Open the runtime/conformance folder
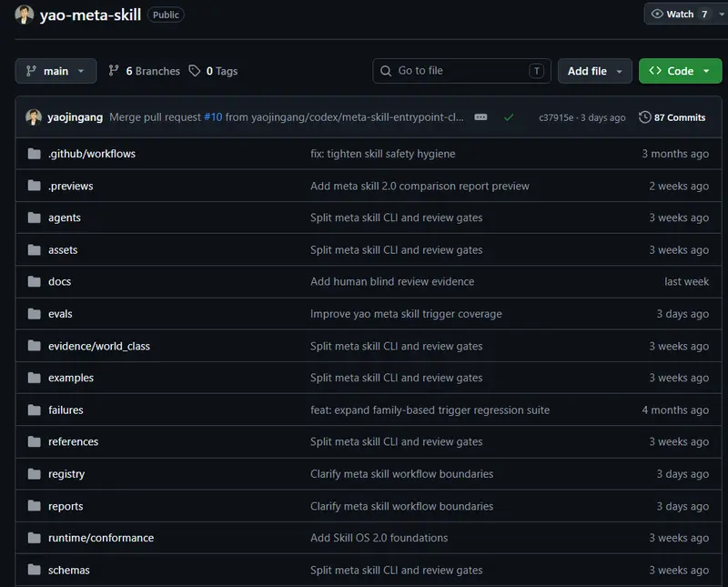This screenshot has width=728, height=587. tap(101, 538)
